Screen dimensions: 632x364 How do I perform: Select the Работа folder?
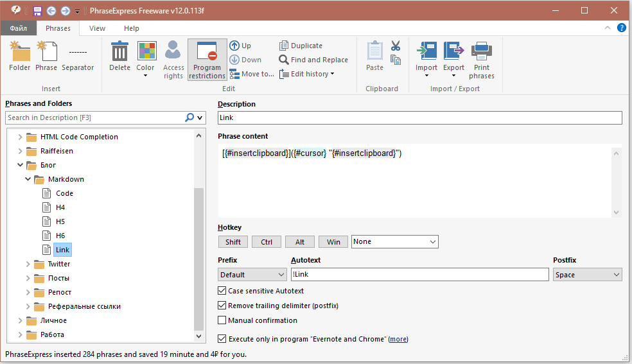52,334
